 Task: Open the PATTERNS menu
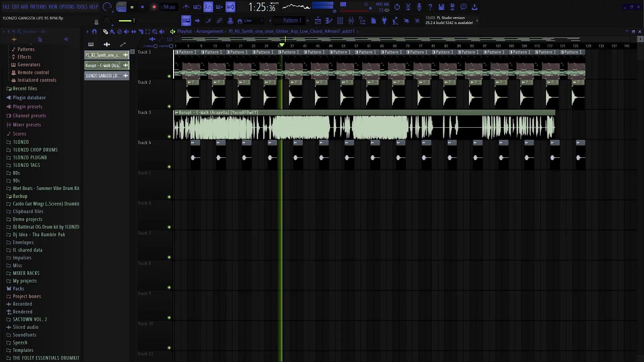[x=38, y=7]
